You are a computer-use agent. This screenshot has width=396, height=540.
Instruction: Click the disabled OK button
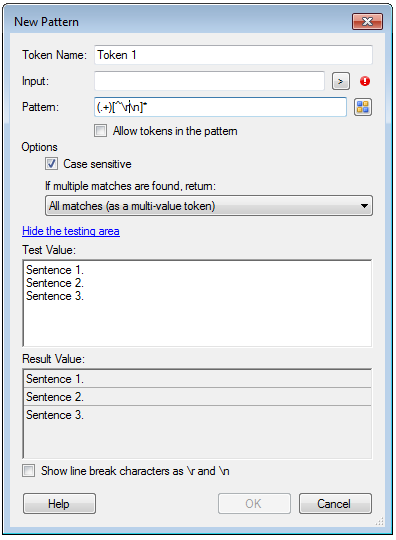click(x=254, y=503)
